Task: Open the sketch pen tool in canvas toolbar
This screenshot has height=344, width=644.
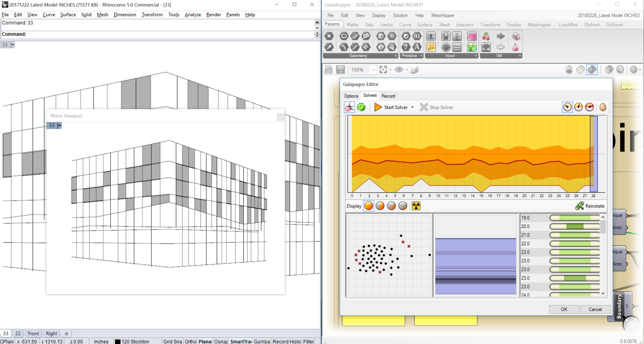Action: [415, 70]
